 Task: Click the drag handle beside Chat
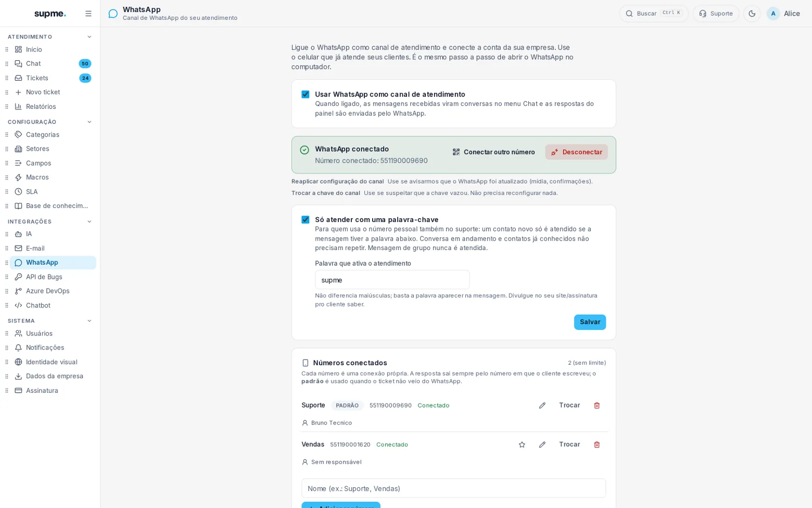[x=7, y=64]
